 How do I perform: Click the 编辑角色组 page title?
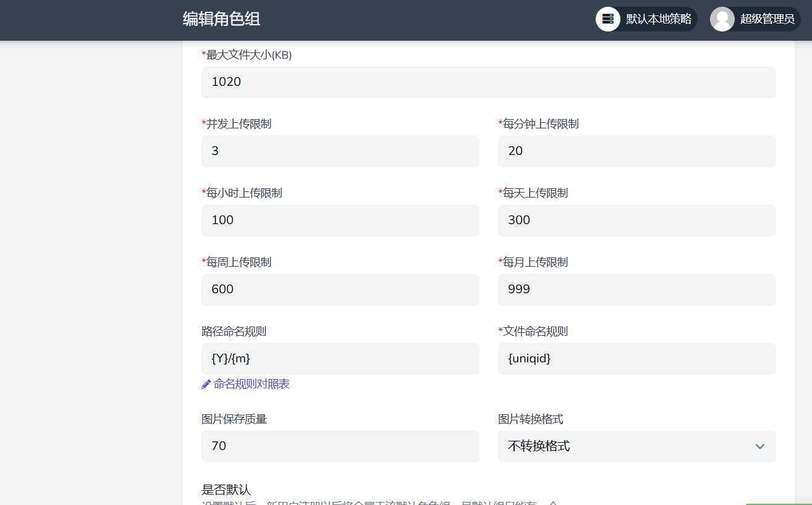point(221,19)
